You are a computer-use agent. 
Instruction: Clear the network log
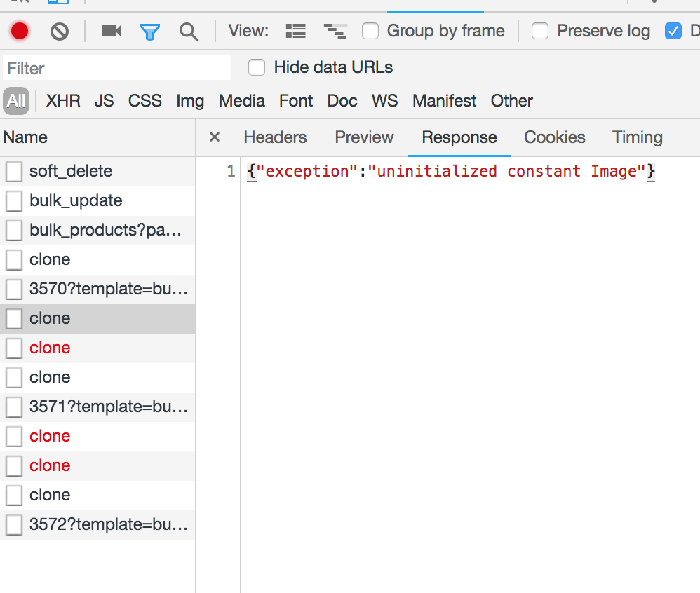(x=60, y=32)
